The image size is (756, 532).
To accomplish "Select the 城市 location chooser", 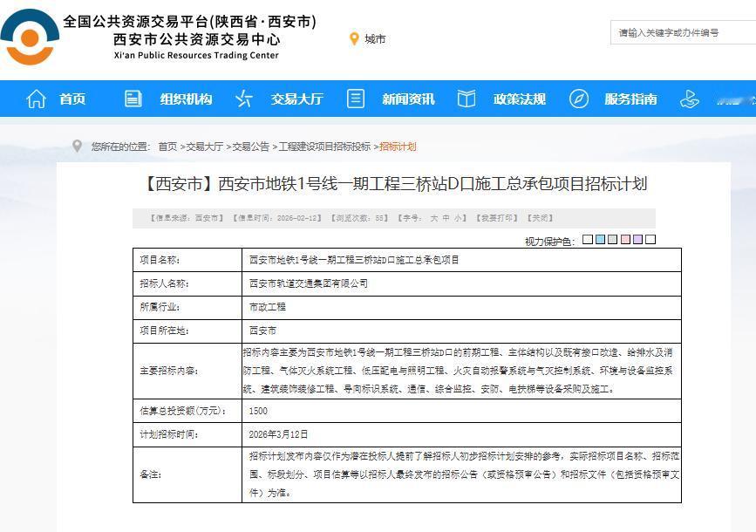I will (x=375, y=39).
